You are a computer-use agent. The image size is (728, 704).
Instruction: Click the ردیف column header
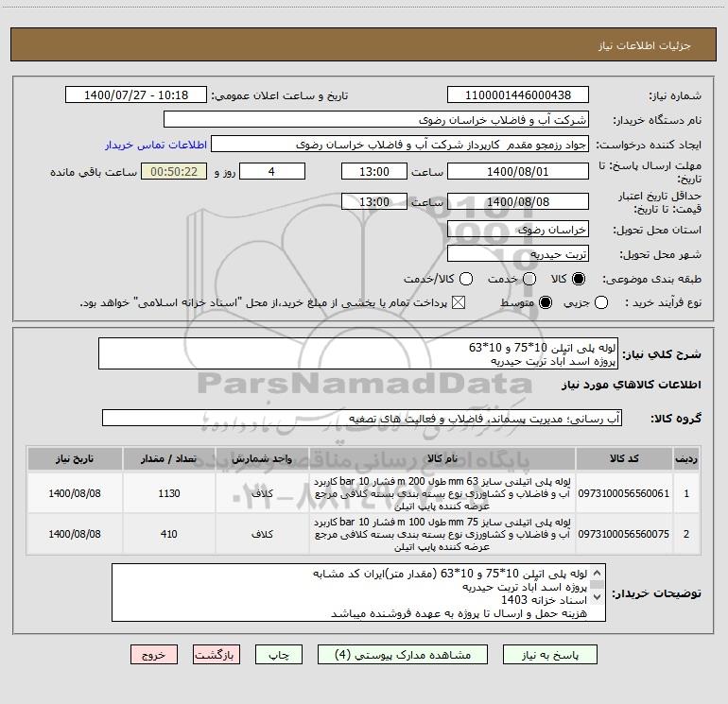(686, 458)
